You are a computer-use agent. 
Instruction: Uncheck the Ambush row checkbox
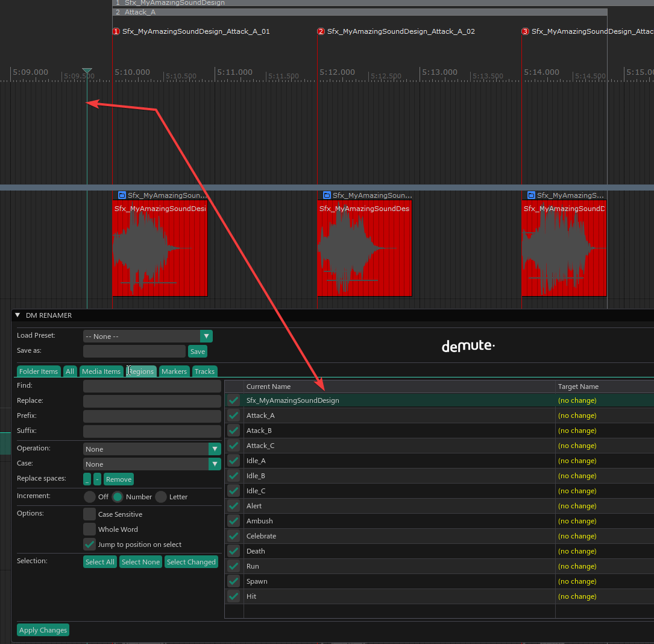click(x=234, y=520)
